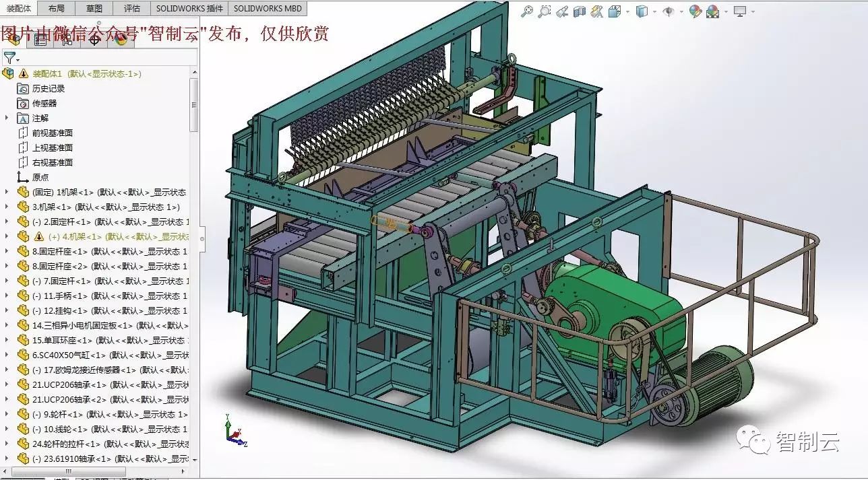Expand the (+) 4.机架<1> node
Screen dimensions: 868x480
(x=7, y=236)
